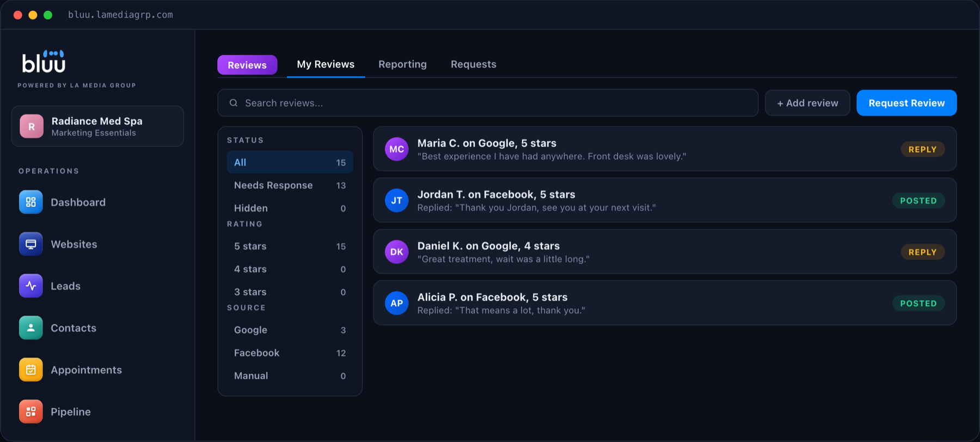
Task: Open the Leads activity icon
Action: pos(30,286)
